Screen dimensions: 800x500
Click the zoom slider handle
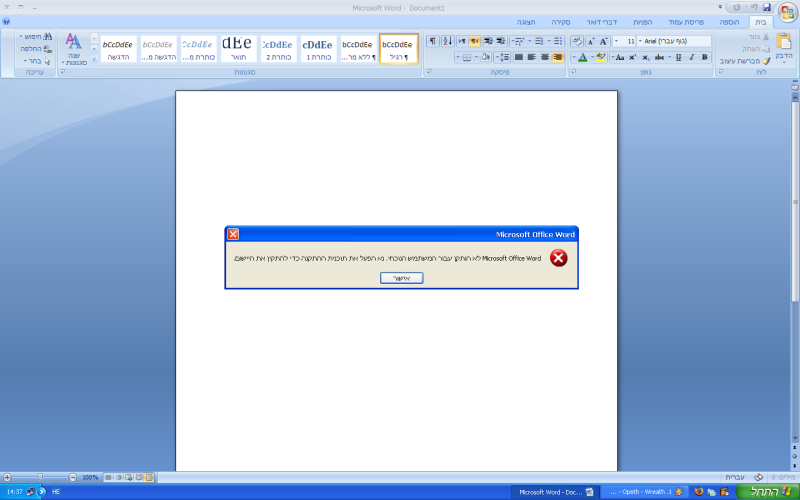point(40,477)
